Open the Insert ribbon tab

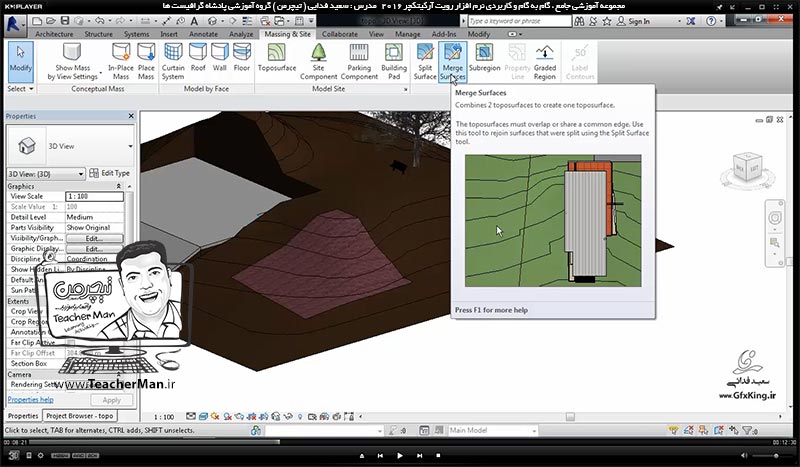(169, 34)
